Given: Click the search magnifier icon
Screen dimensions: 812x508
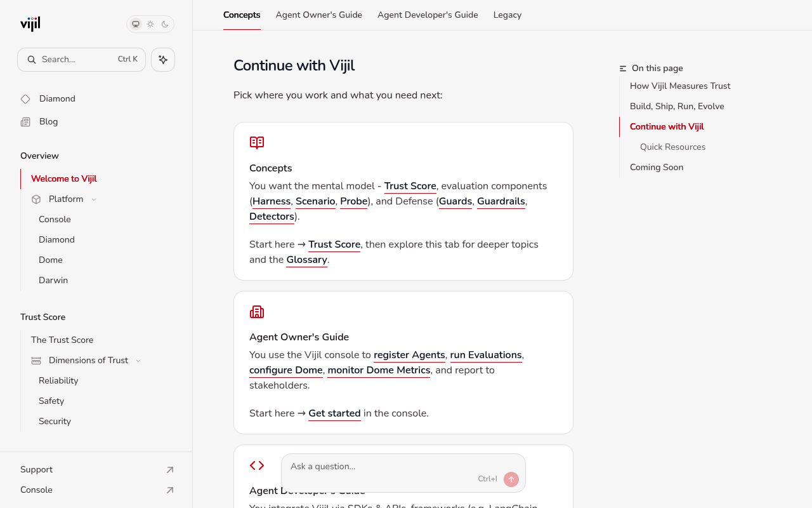Looking at the screenshot, I should click(32, 60).
